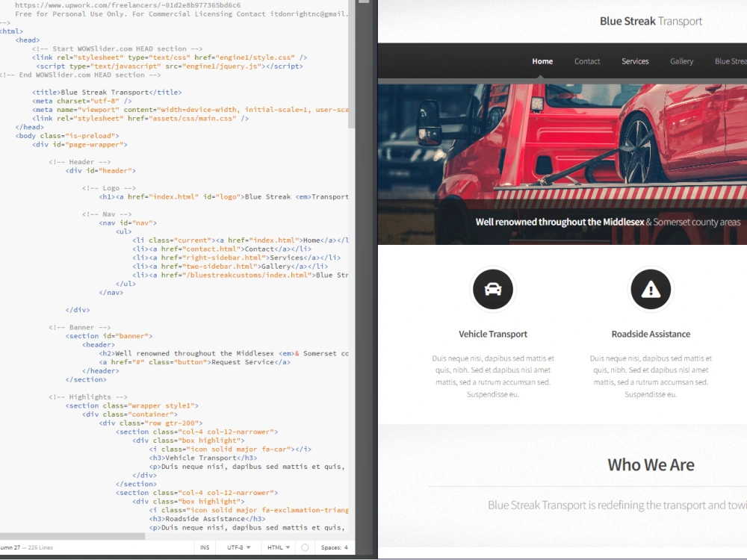Click the jquery.js script tag code line

tap(169, 66)
